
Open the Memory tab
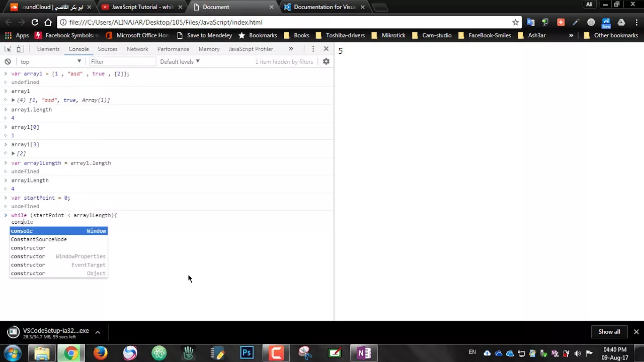[x=209, y=49]
